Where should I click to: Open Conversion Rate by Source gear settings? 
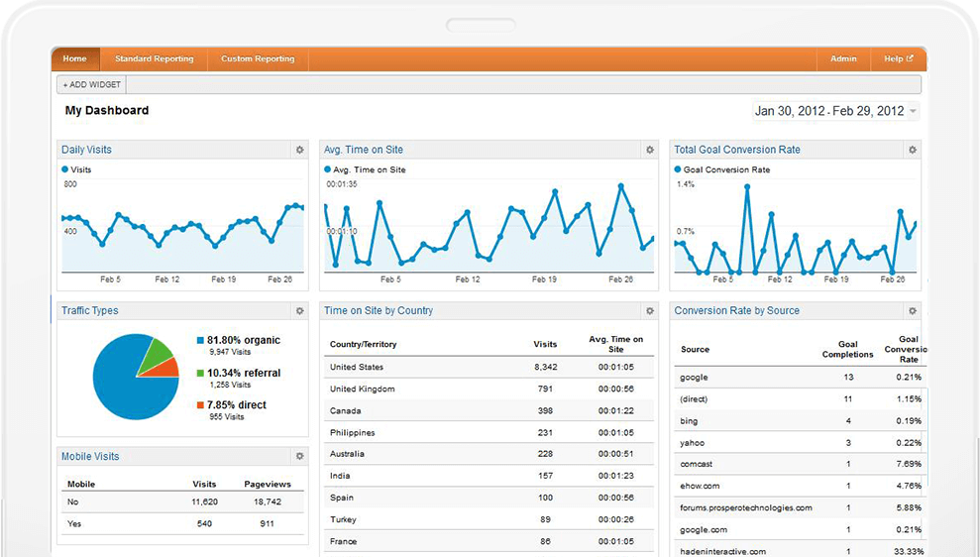click(913, 310)
